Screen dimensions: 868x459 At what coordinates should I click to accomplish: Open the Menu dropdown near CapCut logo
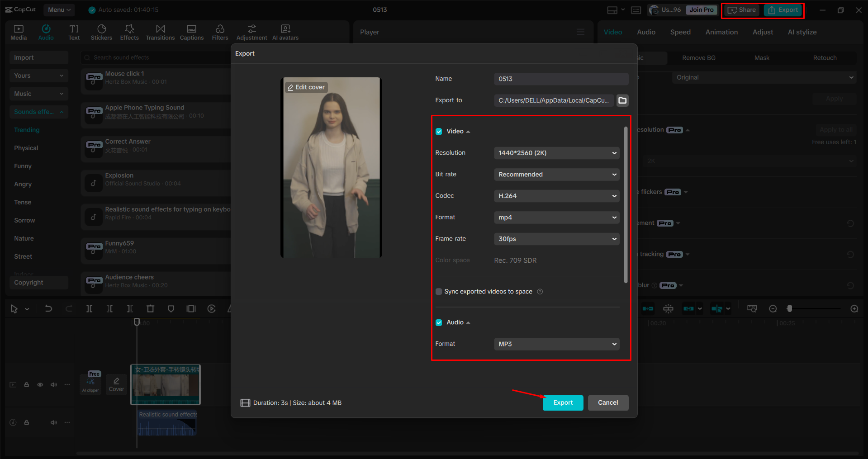(59, 9)
